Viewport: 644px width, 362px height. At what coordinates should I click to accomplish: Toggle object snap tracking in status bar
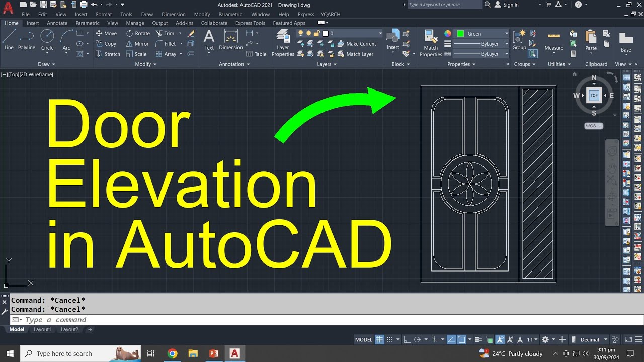point(451,339)
